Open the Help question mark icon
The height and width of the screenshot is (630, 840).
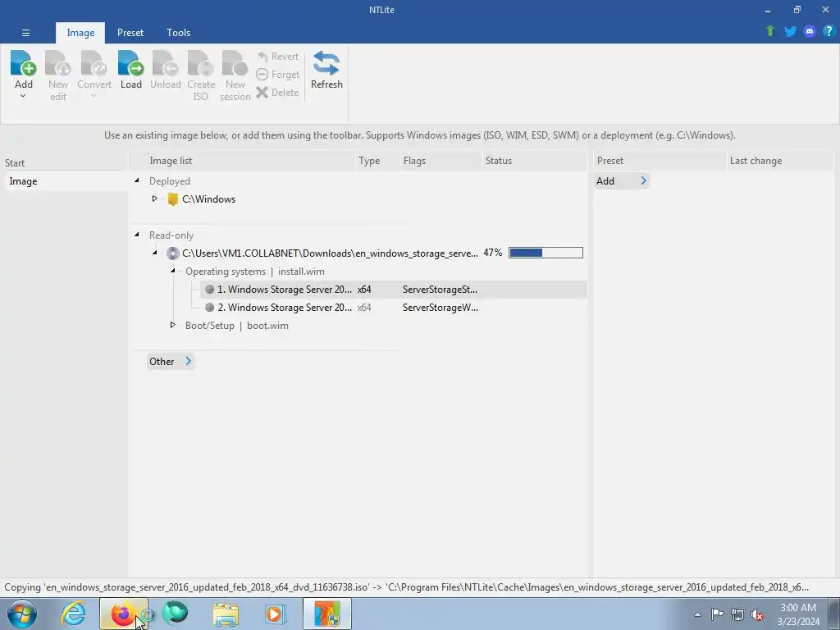(x=829, y=31)
